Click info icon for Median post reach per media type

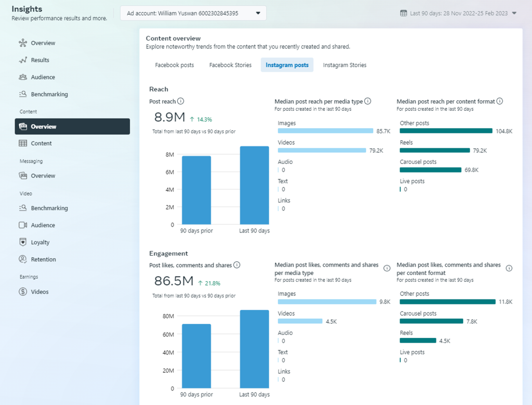pos(367,101)
